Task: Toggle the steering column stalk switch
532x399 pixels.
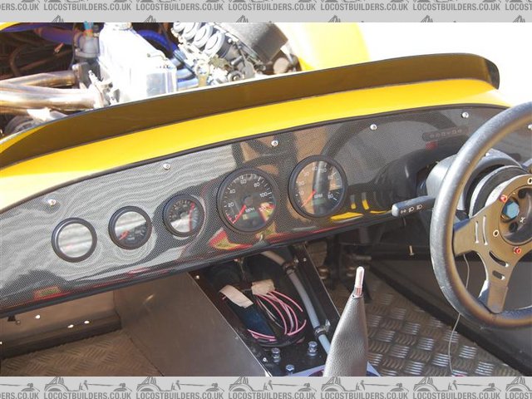Action: click(x=411, y=205)
